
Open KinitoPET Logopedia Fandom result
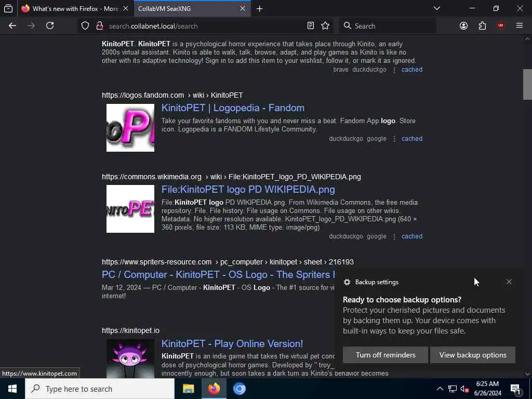233,108
